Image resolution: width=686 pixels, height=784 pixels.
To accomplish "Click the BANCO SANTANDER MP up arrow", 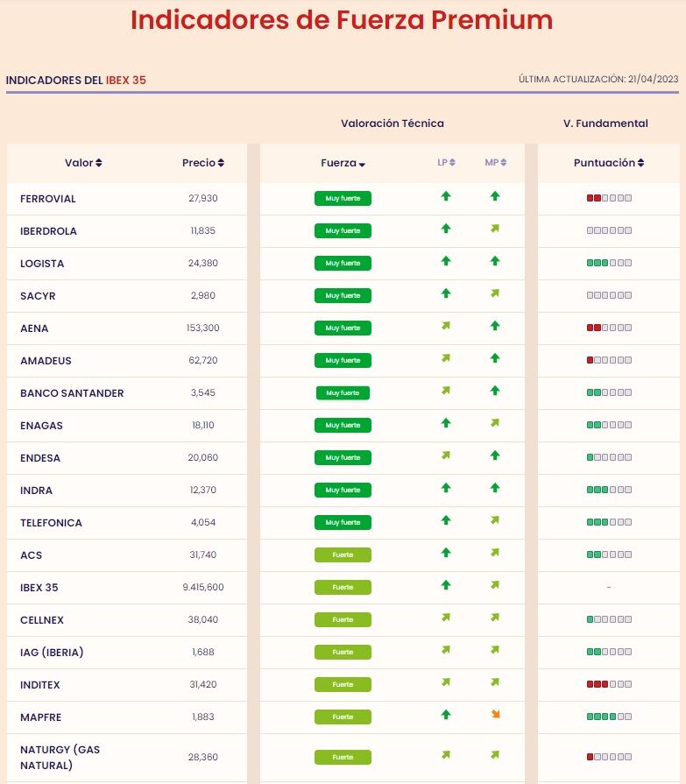I will pyautogui.click(x=495, y=391).
